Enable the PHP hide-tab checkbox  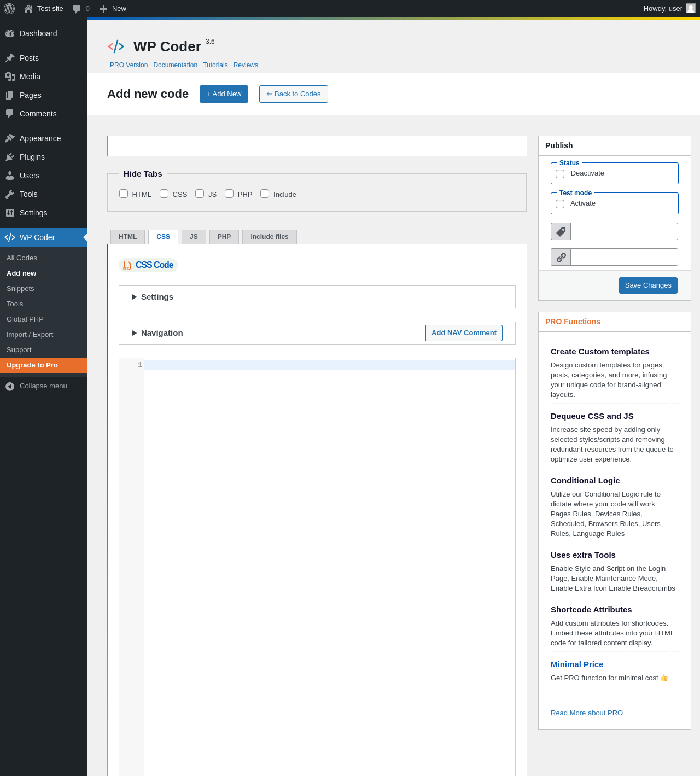point(229,194)
